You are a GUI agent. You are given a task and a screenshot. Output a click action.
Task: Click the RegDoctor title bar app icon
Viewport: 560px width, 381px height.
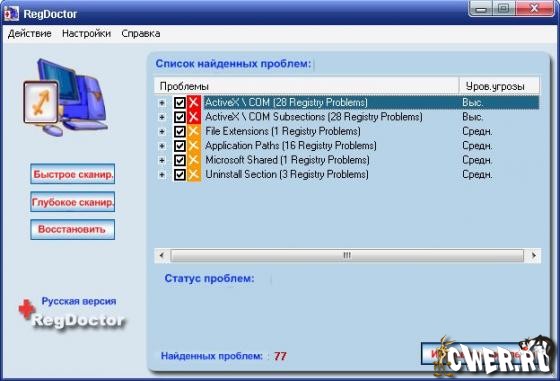pyautogui.click(x=11, y=14)
